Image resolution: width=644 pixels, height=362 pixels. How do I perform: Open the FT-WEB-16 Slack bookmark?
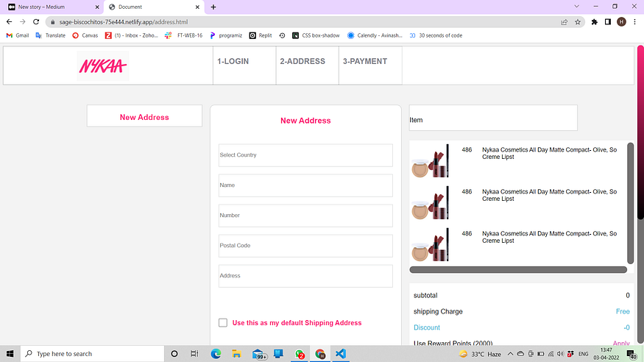coord(183,35)
